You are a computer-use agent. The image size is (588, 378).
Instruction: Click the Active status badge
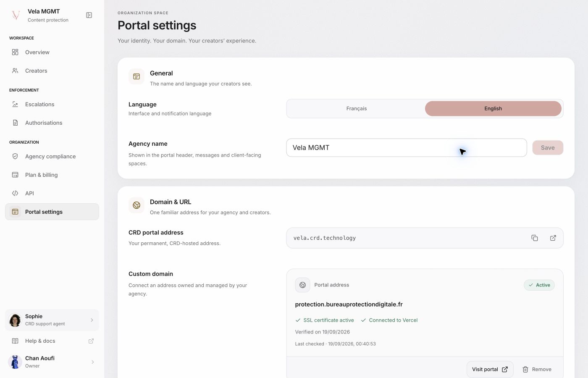(x=539, y=285)
